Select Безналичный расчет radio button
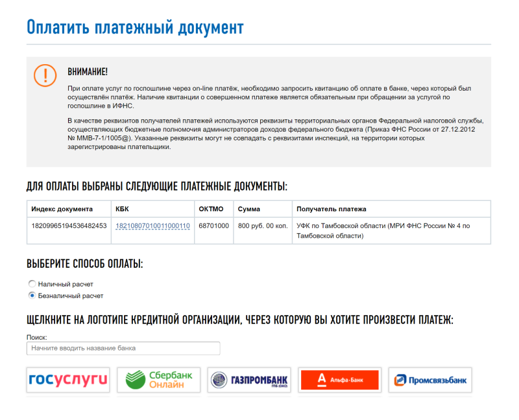Viewport: 519px width, 420px height. (32, 296)
